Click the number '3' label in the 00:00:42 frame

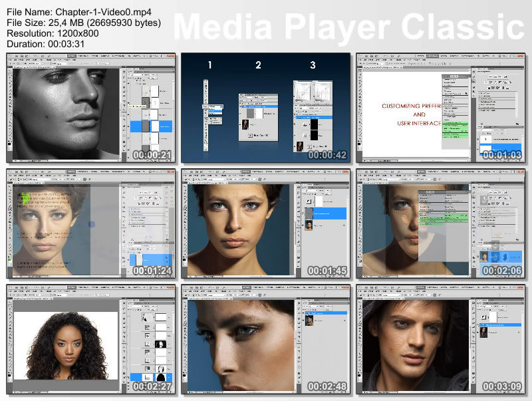[x=313, y=65]
